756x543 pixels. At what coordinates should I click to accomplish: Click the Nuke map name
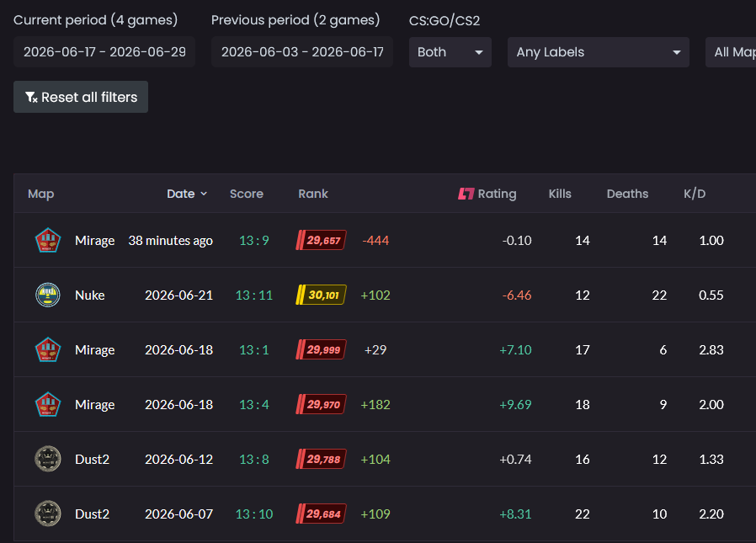point(90,295)
